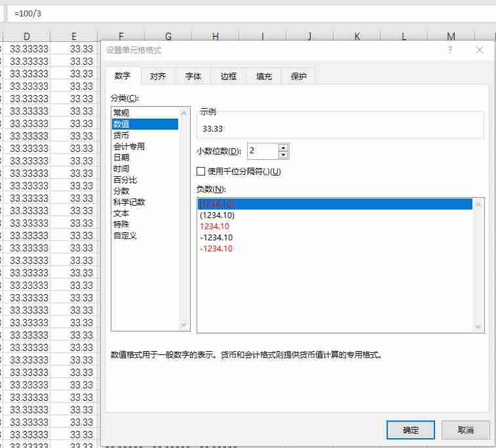Image resolution: width=496 pixels, height=448 pixels.
Task: Confirm with the 确定 button
Action: [411, 430]
